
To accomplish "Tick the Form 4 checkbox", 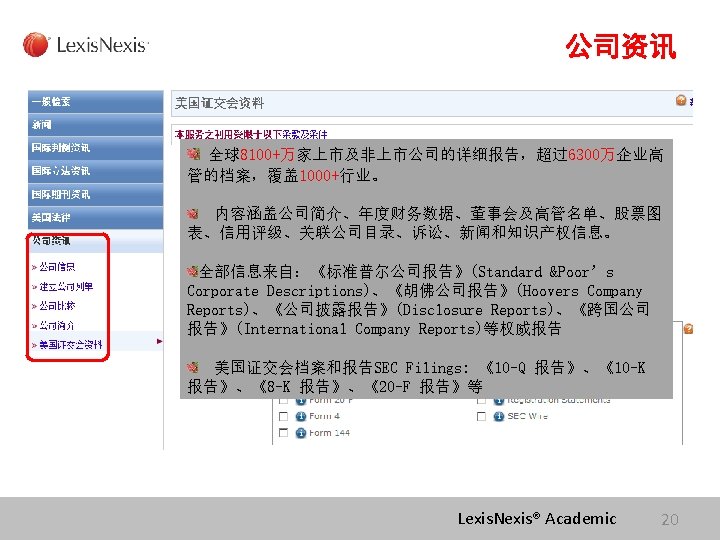I will click(284, 416).
